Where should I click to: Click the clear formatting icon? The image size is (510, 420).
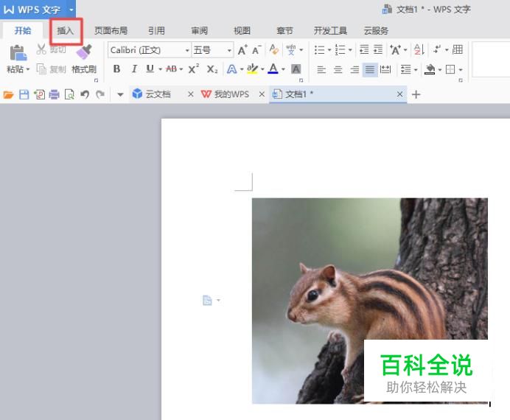pos(274,50)
